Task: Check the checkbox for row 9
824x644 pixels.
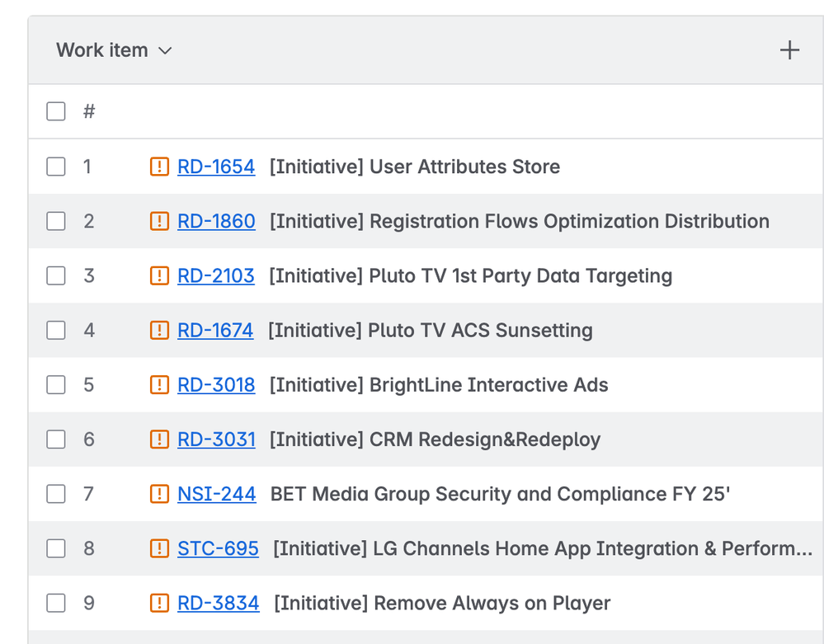Action: (55, 603)
